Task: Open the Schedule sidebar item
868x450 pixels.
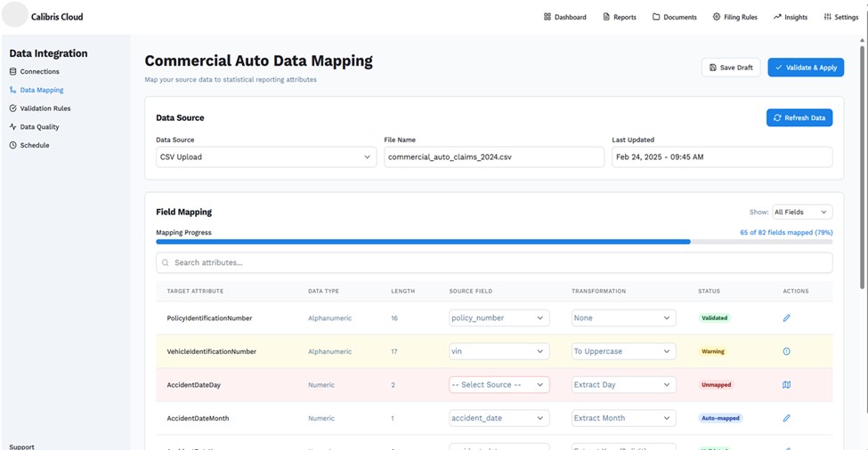Action: coord(35,145)
